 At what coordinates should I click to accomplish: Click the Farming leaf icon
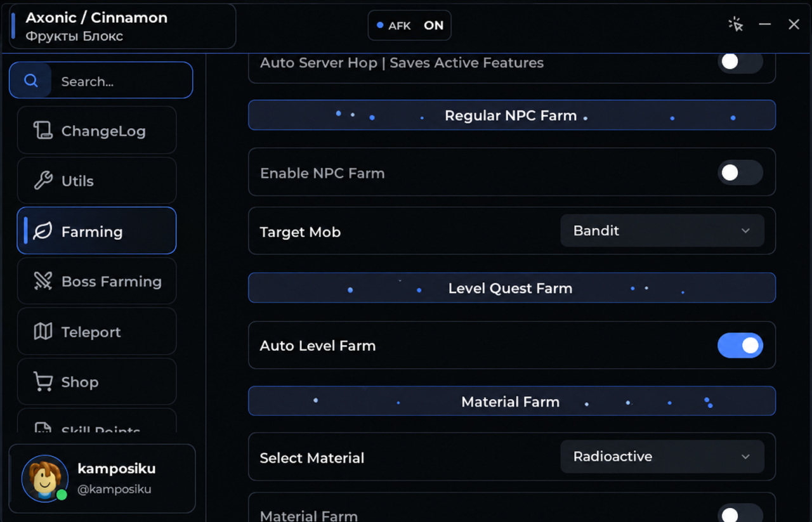pyautogui.click(x=43, y=232)
